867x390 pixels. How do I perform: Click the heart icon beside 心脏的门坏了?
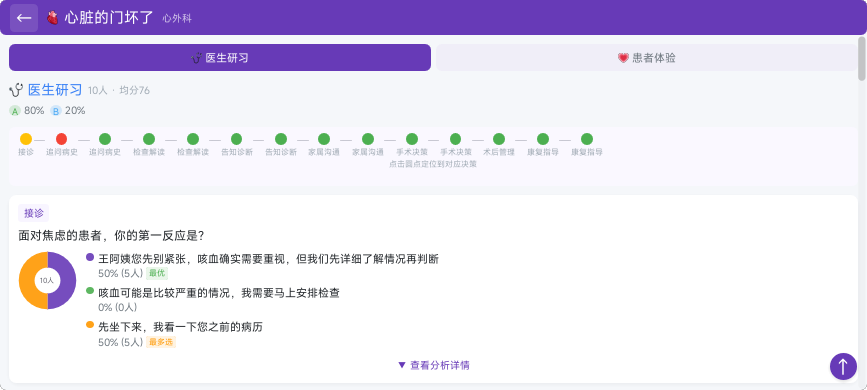53,18
